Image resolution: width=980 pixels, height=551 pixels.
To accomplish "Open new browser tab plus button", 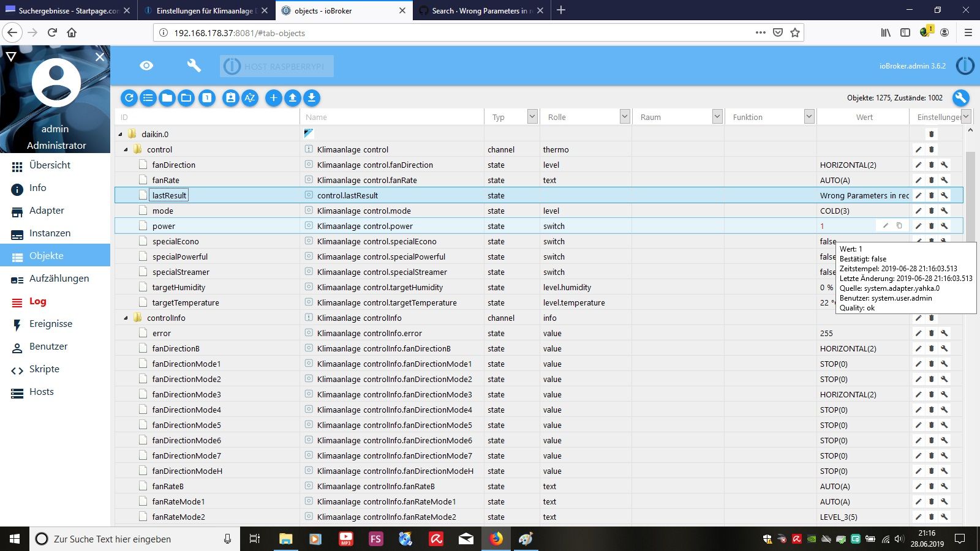I will click(x=561, y=10).
